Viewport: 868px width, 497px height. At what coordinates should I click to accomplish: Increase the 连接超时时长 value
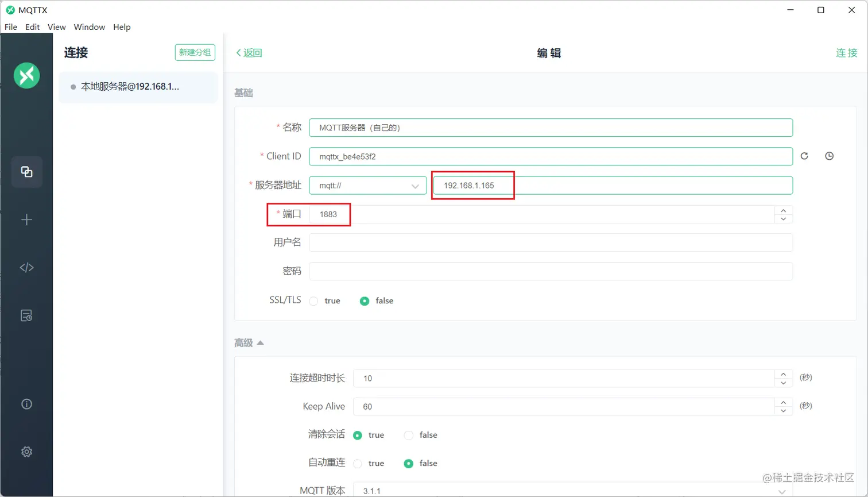784,374
